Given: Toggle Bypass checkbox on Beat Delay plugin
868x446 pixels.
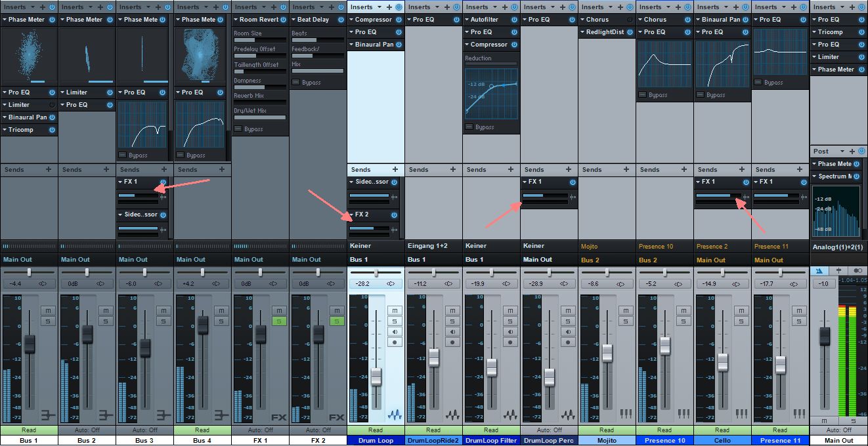Looking at the screenshot, I should click(295, 82).
